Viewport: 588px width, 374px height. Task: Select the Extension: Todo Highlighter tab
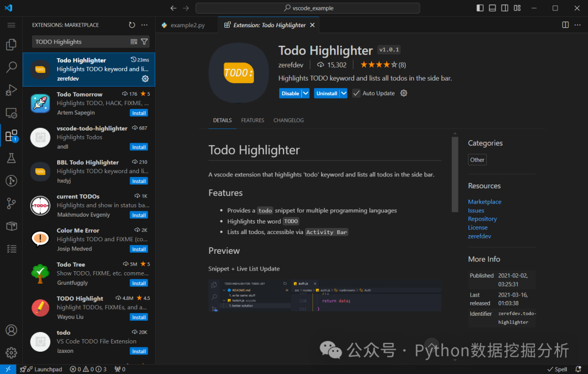269,25
